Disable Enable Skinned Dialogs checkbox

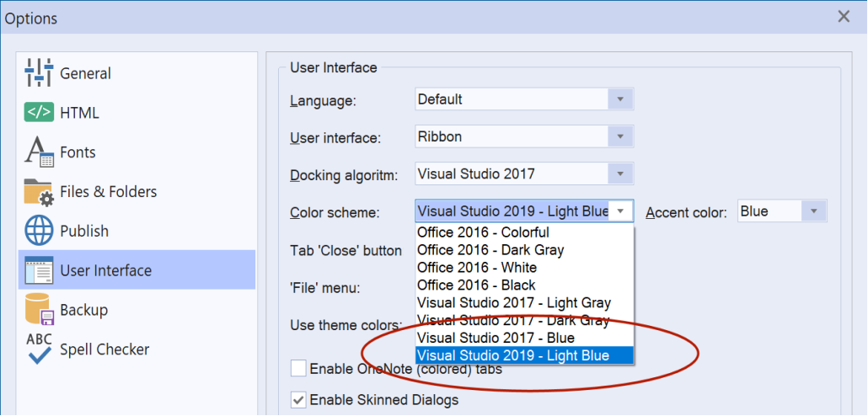coord(298,399)
